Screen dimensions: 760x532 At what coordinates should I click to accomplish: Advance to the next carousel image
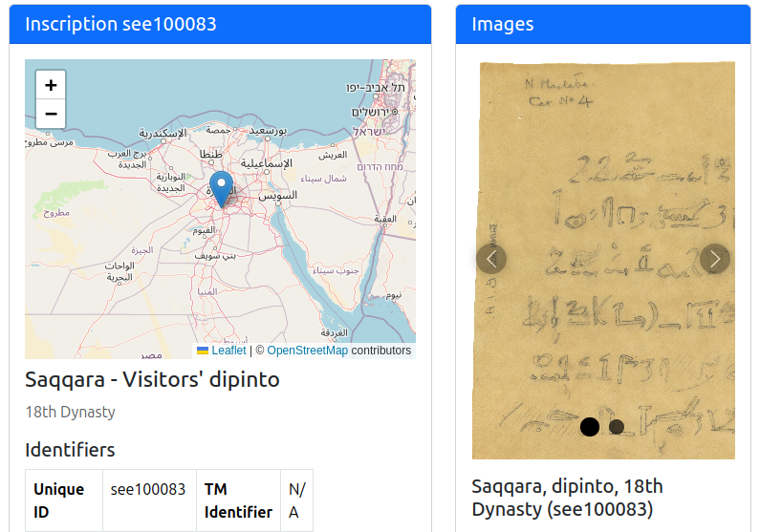tap(715, 258)
